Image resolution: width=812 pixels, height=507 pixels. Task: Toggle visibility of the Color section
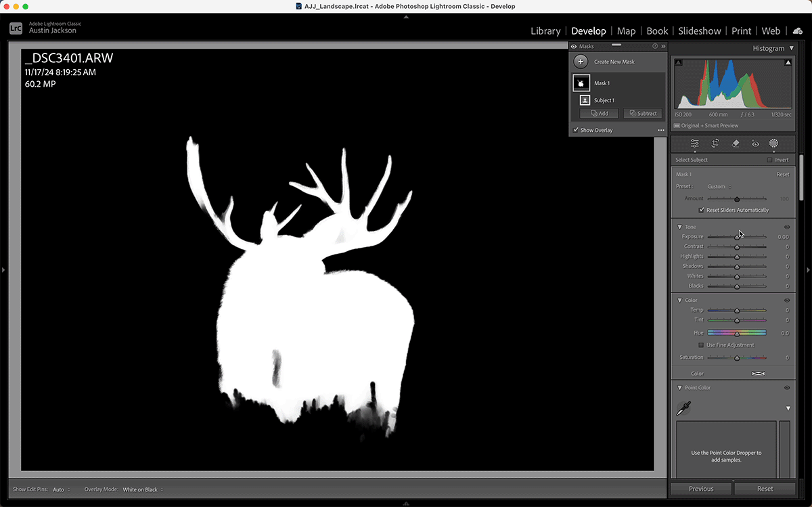coord(787,300)
